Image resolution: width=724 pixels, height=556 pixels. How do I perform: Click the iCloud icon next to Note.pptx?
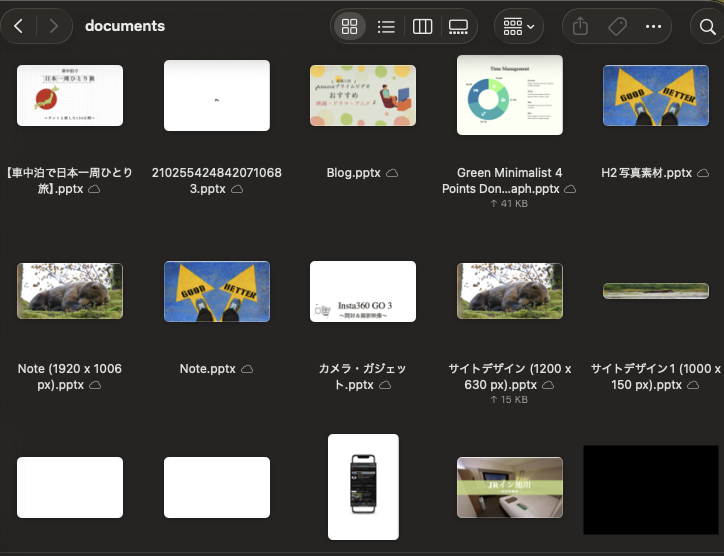pyautogui.click(x=247, y=369)
